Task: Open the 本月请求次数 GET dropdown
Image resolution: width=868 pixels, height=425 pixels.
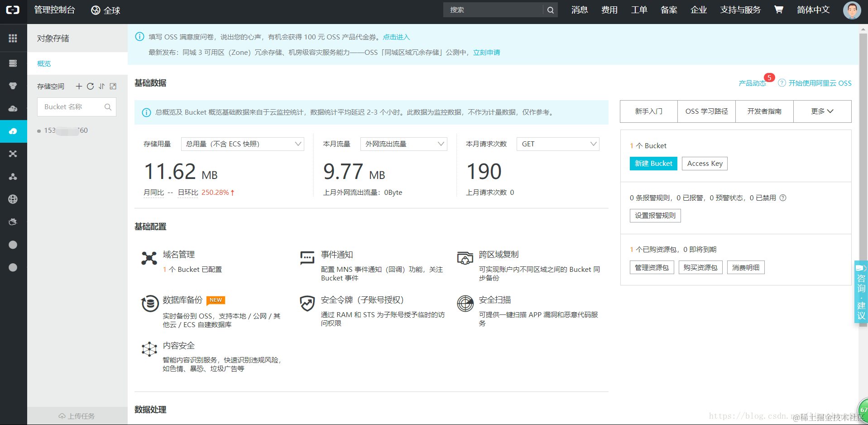Action: (558, 144)
